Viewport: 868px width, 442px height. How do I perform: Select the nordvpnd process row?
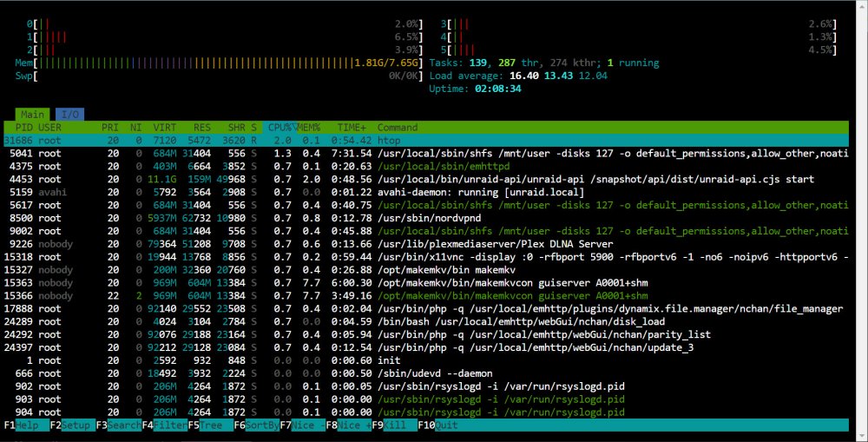click(426, 218)
